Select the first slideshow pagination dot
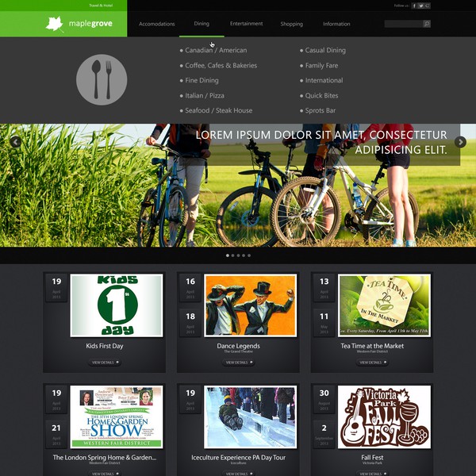 (x=228, y=255)
